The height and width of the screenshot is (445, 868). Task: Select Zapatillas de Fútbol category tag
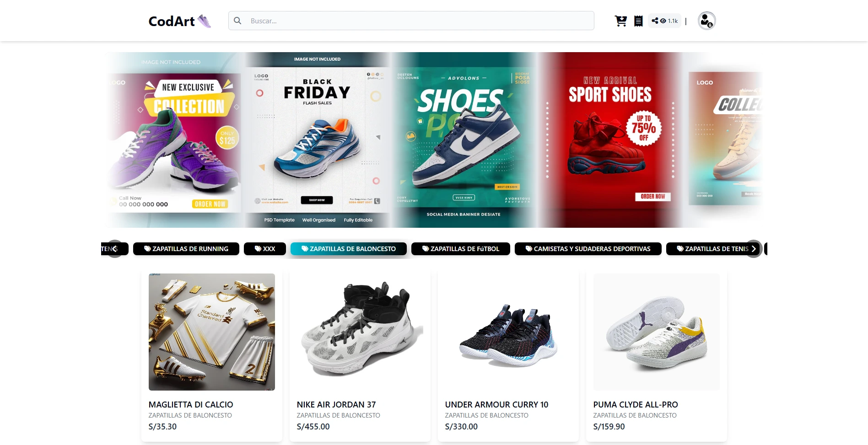[461, 249]
